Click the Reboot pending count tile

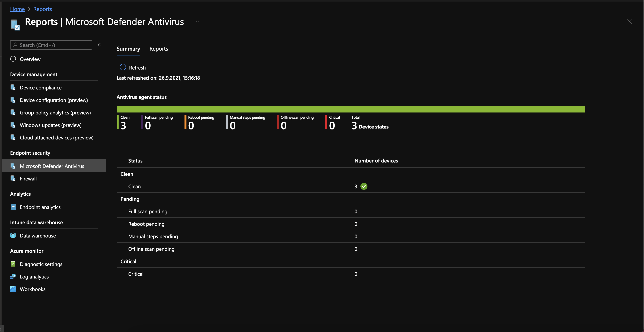200,122
